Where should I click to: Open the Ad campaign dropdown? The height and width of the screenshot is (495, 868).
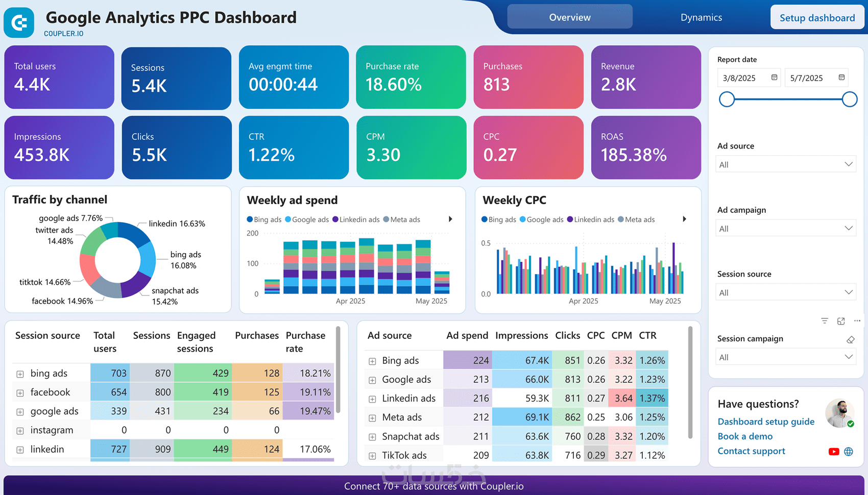point(786,229)
